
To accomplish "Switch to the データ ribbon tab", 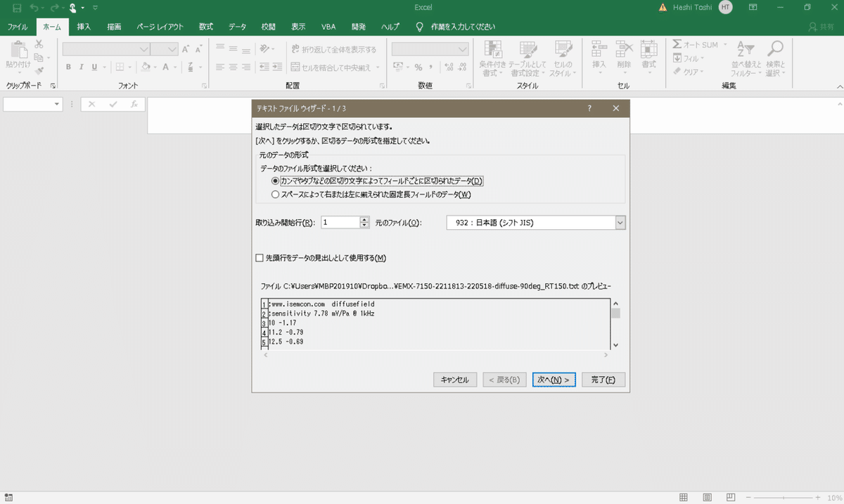I will (x=238, y=27).
